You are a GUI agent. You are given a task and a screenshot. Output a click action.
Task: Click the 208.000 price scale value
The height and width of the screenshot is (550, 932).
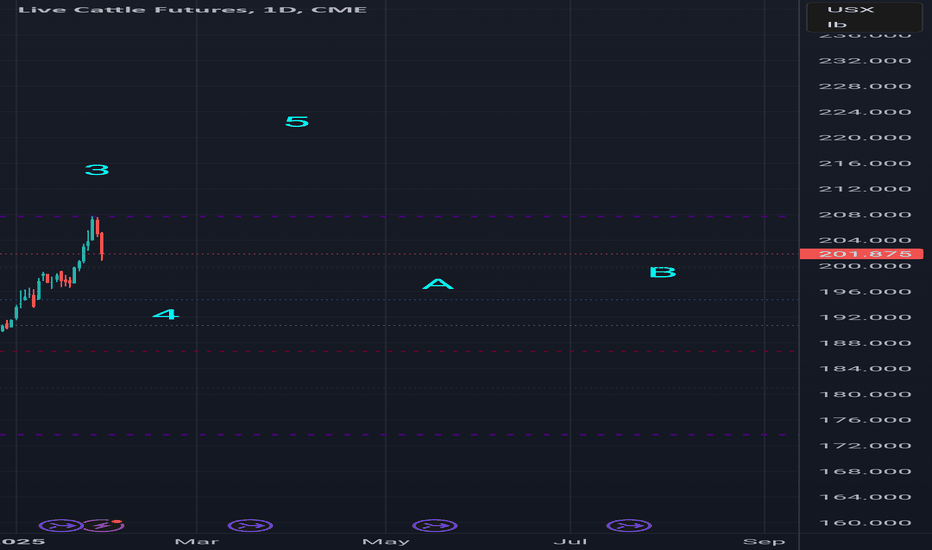coord(865,215)
